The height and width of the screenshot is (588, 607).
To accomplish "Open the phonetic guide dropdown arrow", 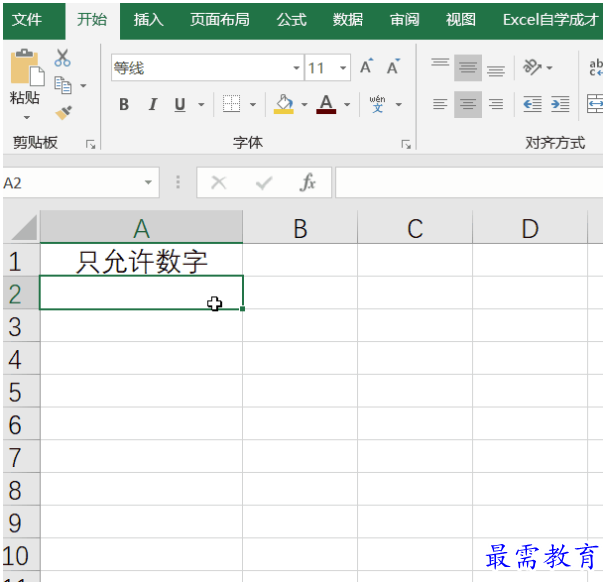I will (398, 104).
